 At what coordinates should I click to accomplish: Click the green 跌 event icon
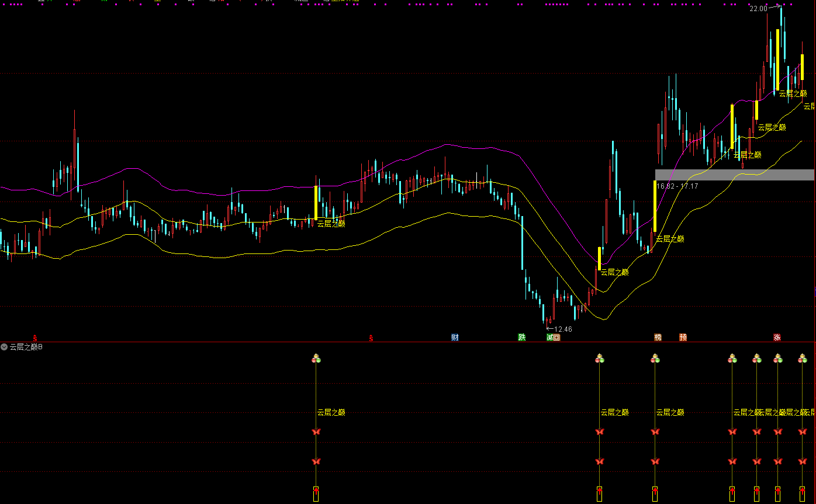521,338
